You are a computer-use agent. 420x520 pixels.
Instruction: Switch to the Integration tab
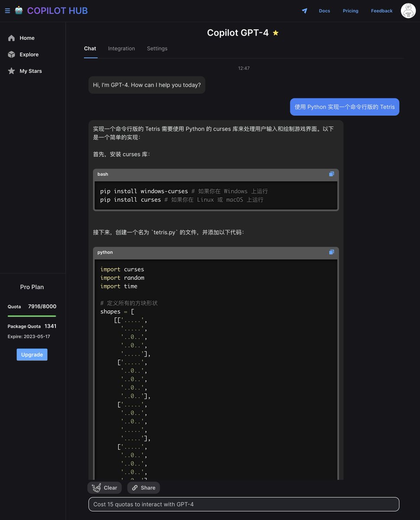tap(122, 49)
